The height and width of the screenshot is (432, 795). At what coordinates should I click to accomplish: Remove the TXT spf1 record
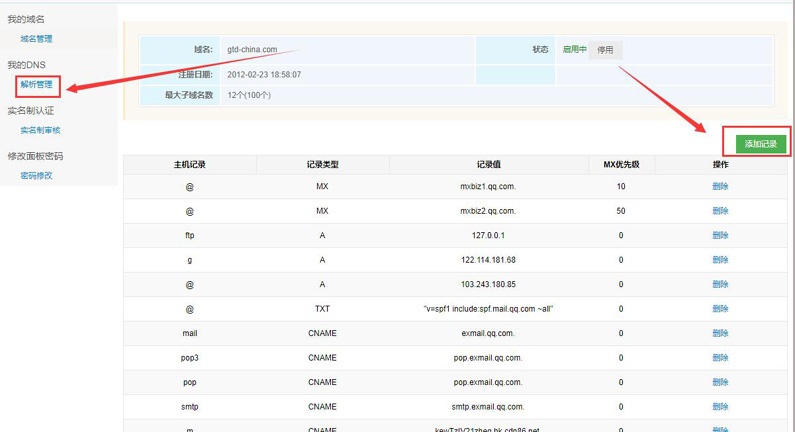[720, 309]
